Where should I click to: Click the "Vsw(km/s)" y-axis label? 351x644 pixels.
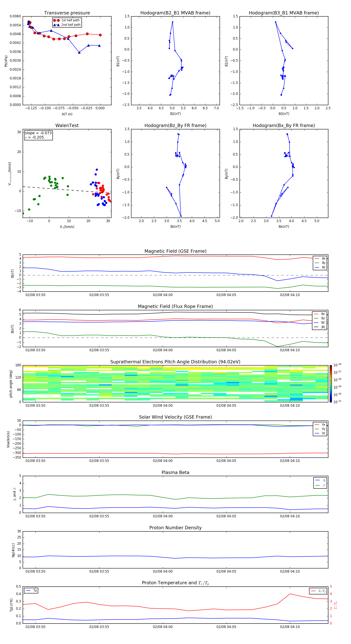pos(8,439)
